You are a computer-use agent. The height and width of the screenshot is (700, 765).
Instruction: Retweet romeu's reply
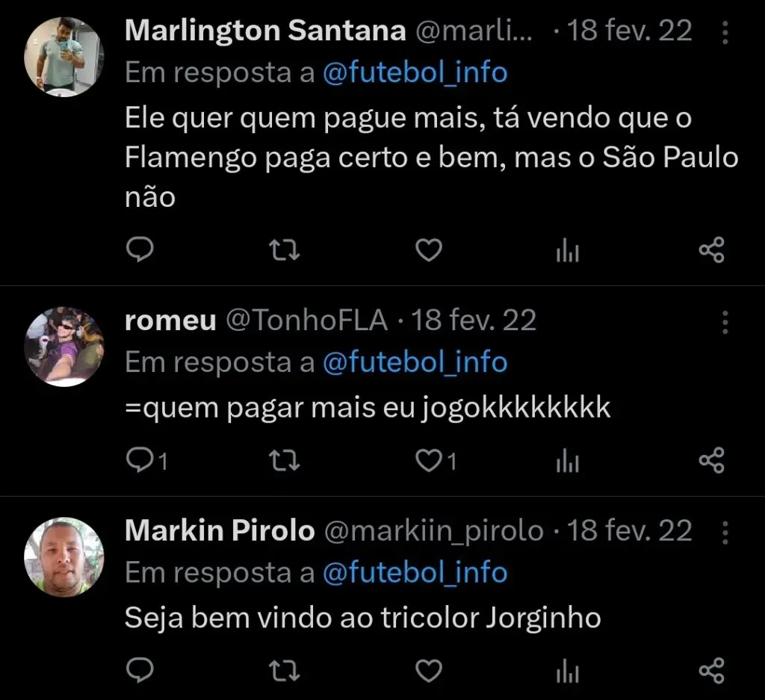coord(284,460)
